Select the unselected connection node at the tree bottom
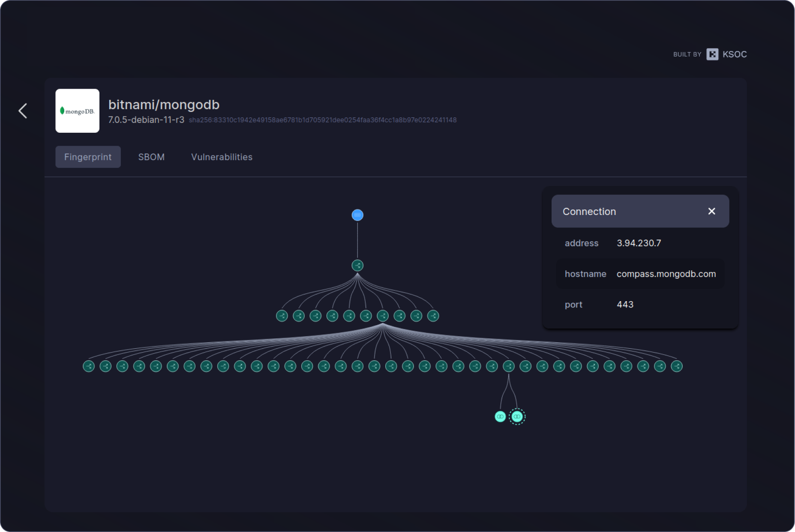 (500, 416)
